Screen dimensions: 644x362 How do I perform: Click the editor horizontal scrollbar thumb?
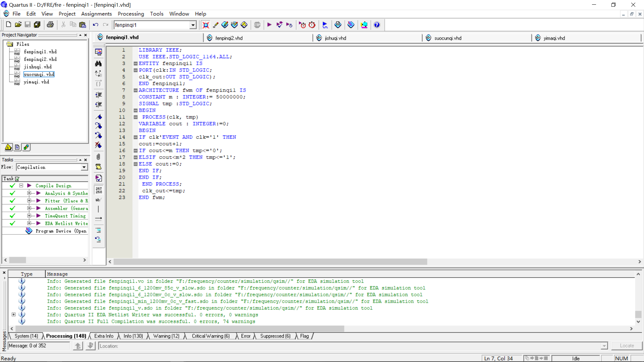click(x=270, y=261)
